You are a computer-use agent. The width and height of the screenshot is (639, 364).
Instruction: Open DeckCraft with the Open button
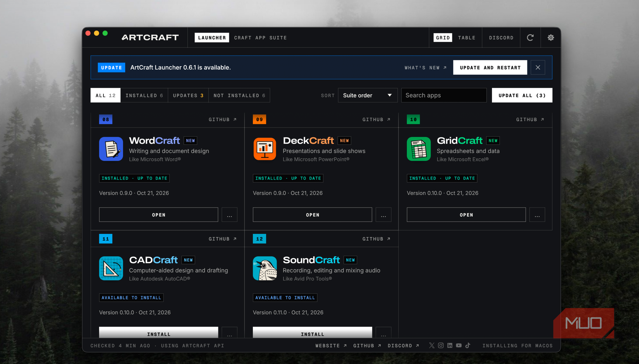pos(313,215)
